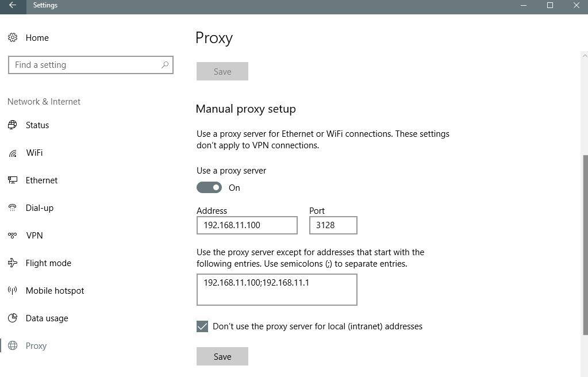Click the search magnifier icon
588x377 pixels.
[x=164, y=65]
